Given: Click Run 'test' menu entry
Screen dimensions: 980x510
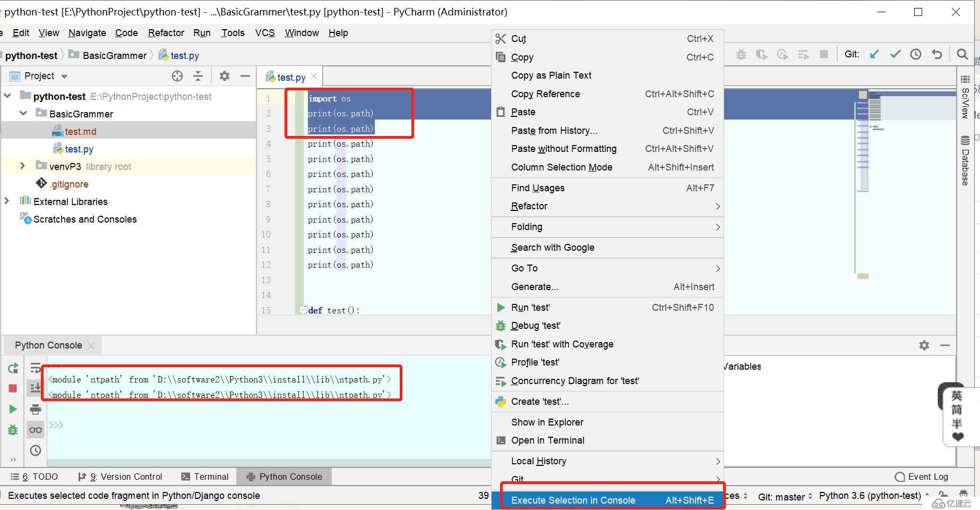Looking at the screenshot, I should (607, 308).
